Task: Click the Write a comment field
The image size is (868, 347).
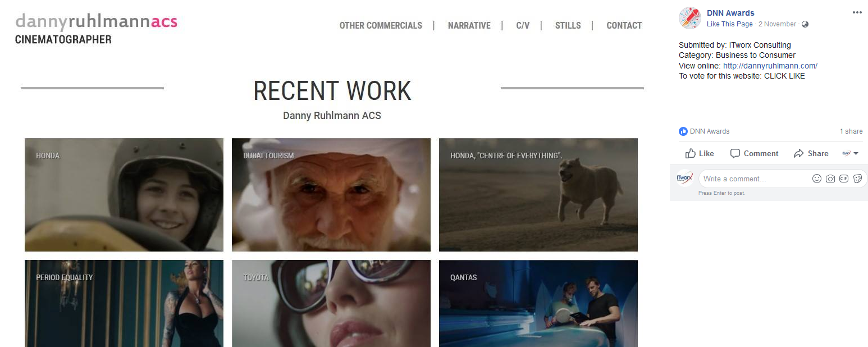Action: coord(755,179)
